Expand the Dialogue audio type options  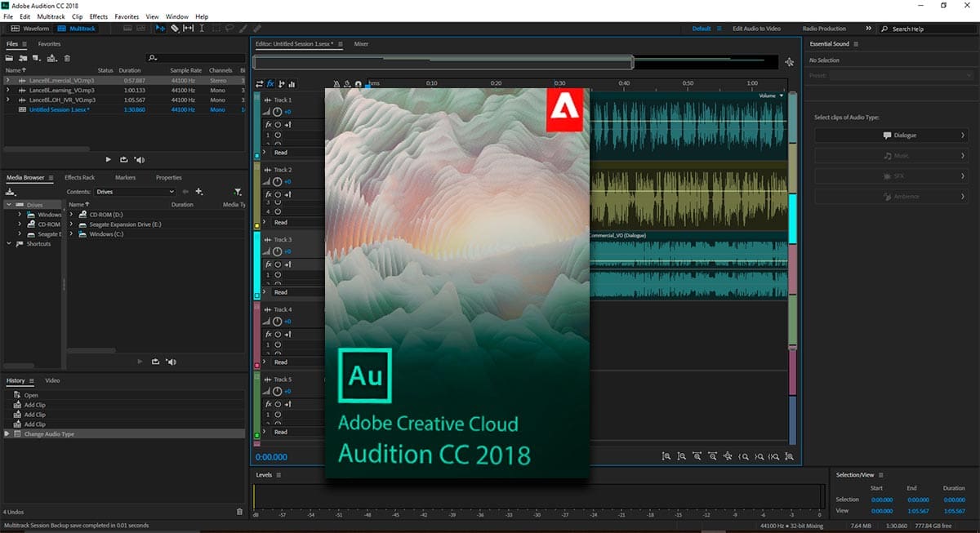[963, 135]
